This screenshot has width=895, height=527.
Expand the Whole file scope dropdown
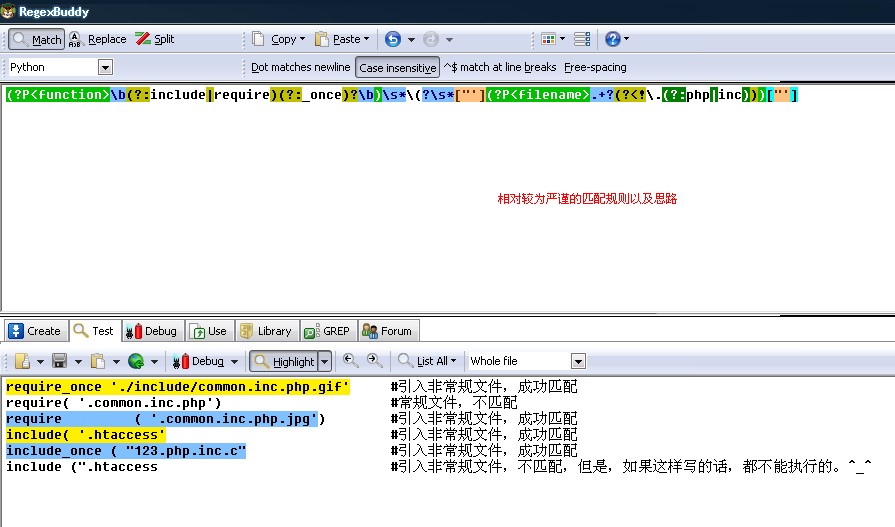578,361
